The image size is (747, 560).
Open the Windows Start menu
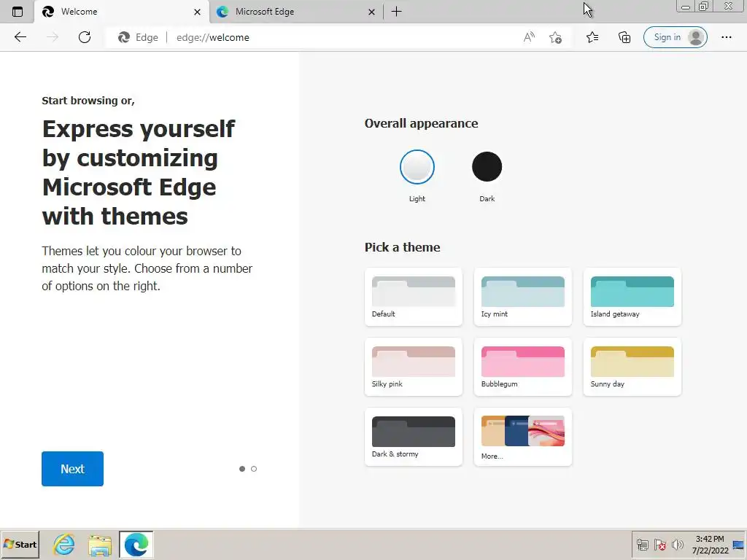[20, 544]
